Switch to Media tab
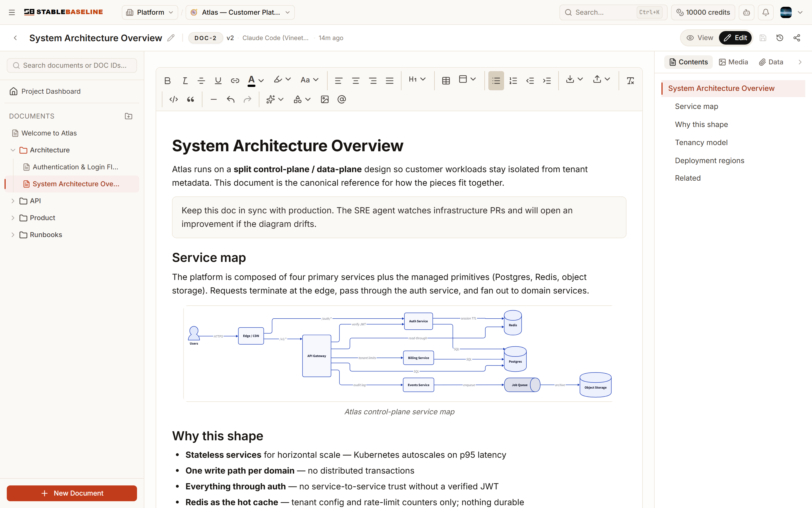The height and width of the screenshot is (508, 812). tap(733, 62)
